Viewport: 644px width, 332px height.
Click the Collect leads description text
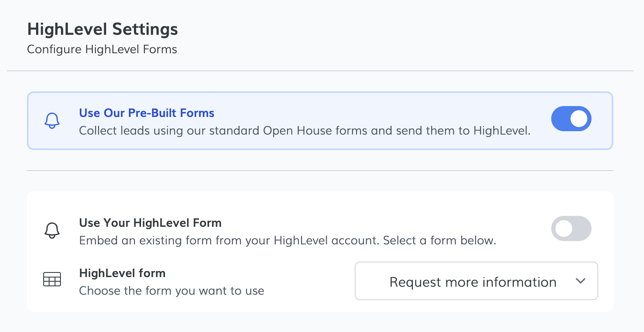coord(304,131)
